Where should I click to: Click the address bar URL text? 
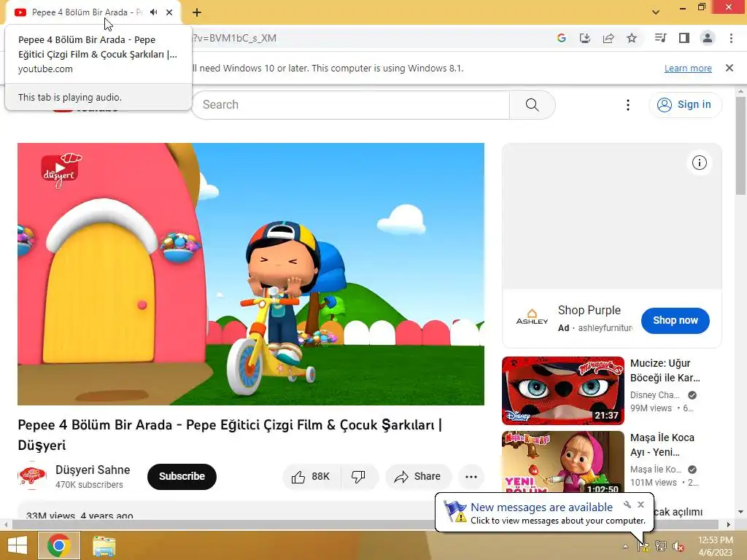pos(234,38)
